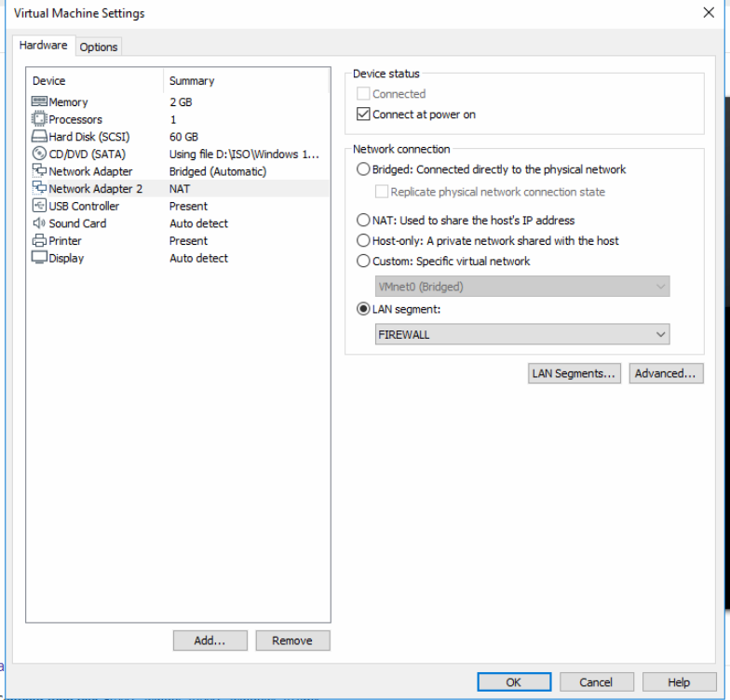Click the 'Using file D:\ISO\Windows' summary
This screenshot has height=700, width=730.
244,155
